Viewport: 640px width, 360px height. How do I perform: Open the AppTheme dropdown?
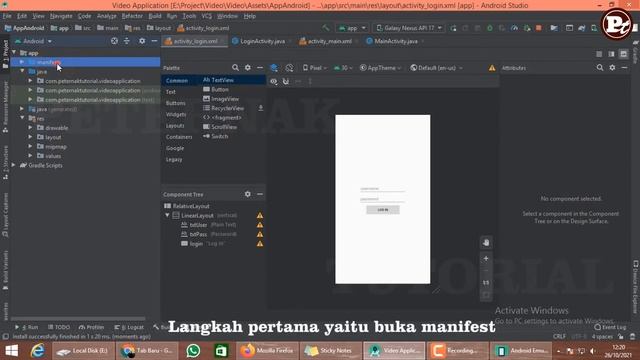380,68
